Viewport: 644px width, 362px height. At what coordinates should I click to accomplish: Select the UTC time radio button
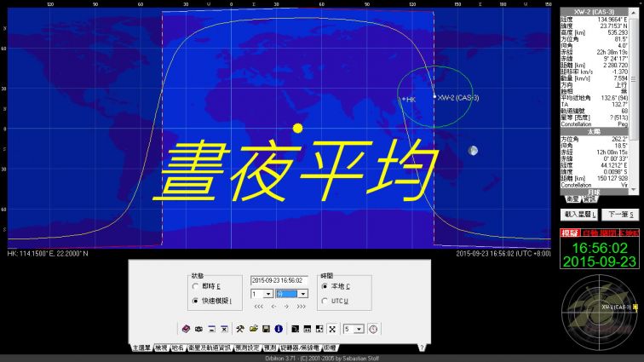[x=324, y=301]
